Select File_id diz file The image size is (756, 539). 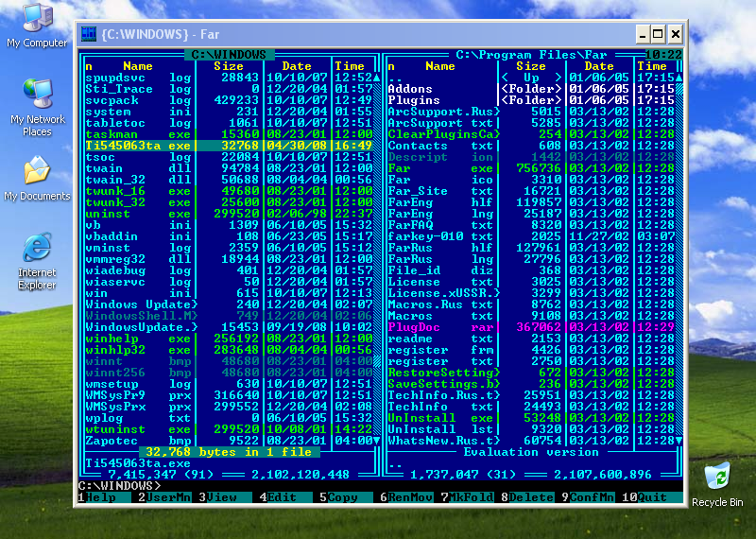pos(531,270)
